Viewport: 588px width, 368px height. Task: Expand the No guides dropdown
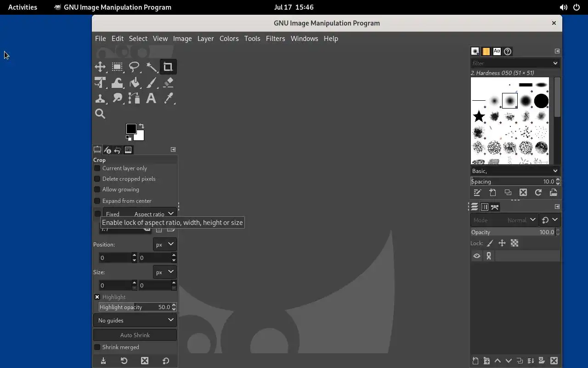click(x=135, y=320)
